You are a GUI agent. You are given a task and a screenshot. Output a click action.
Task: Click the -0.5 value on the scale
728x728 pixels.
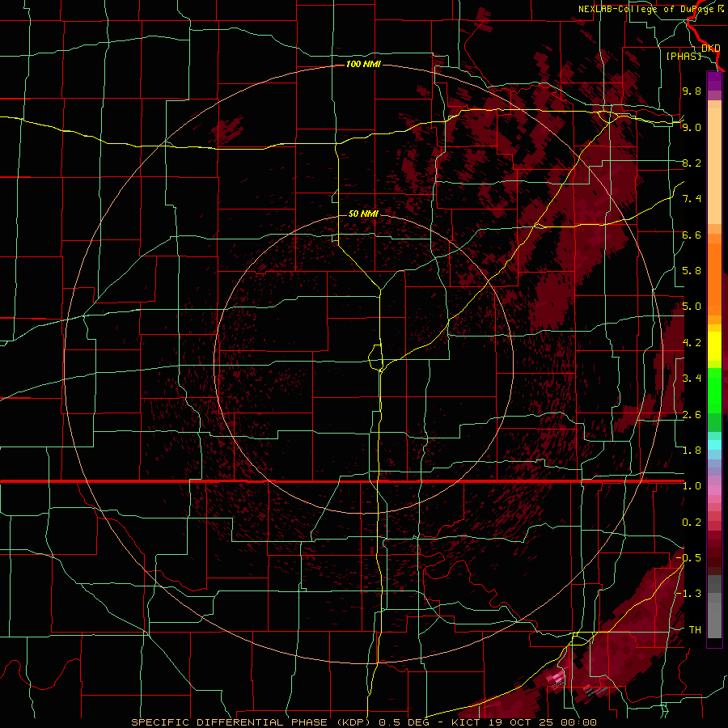[689, 558]
